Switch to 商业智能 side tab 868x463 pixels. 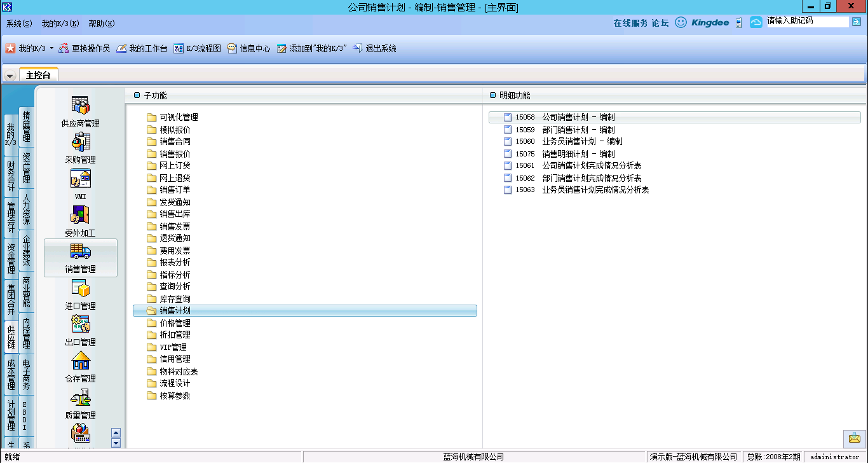pos(27,292)
